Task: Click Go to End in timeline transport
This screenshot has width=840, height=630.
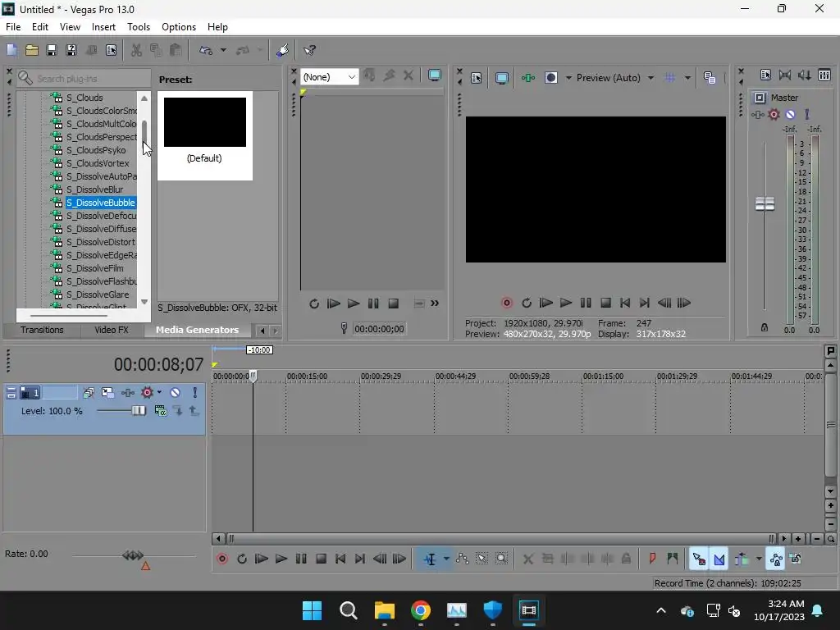Action: [x=360, y=559]
